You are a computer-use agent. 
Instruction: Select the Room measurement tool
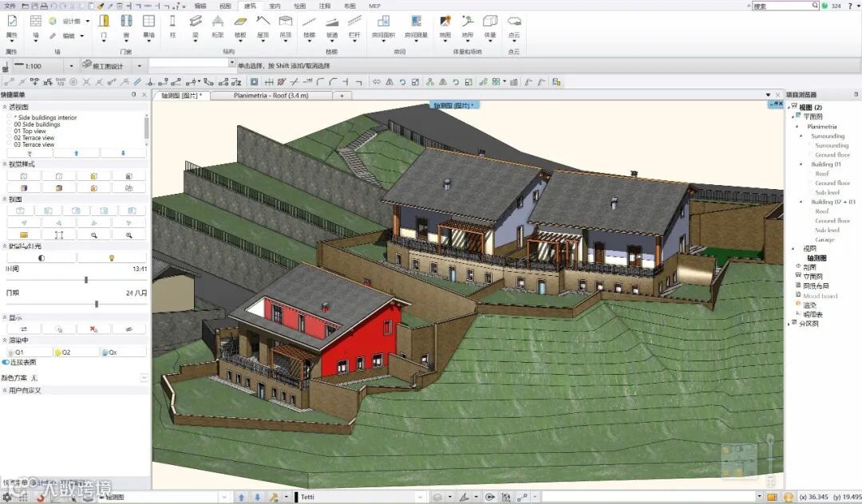click(416, 27)
